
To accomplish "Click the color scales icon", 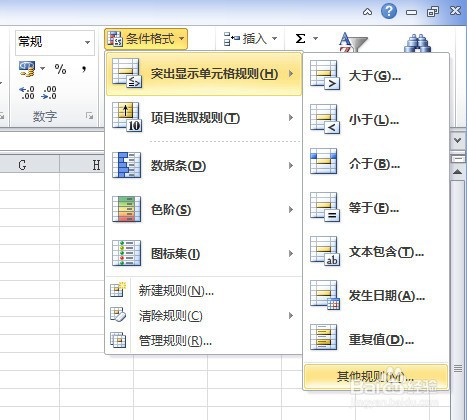I will [x=126, y=209].
